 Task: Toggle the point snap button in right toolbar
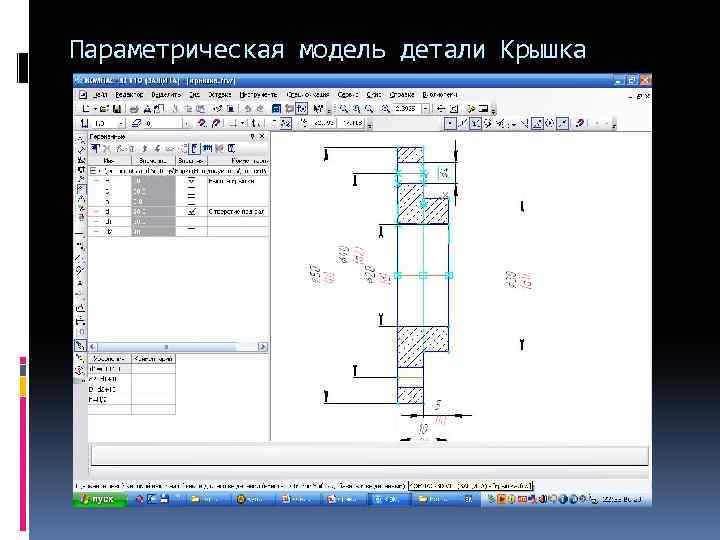[450, 123]
